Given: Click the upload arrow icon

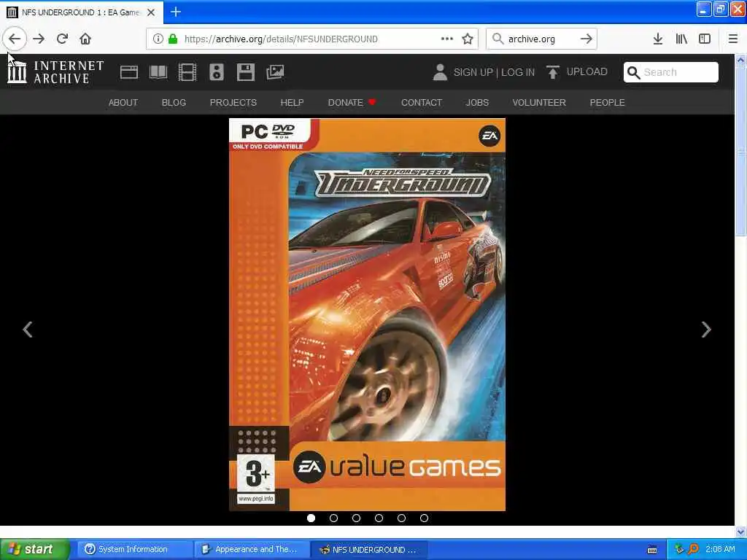Looking at the screenshot, I should click(553, 72).
